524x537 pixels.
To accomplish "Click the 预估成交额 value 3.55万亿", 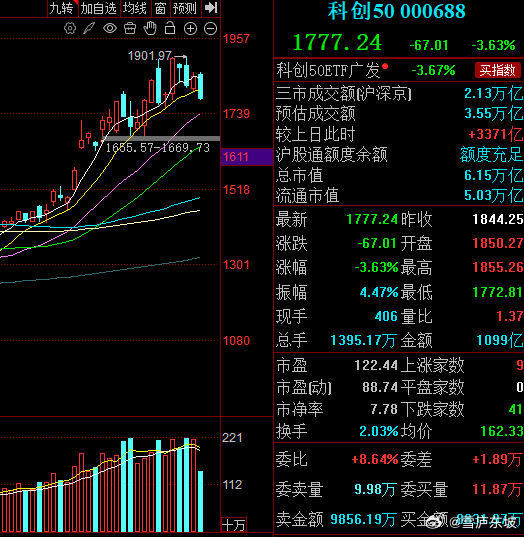I will coord(494,113).
